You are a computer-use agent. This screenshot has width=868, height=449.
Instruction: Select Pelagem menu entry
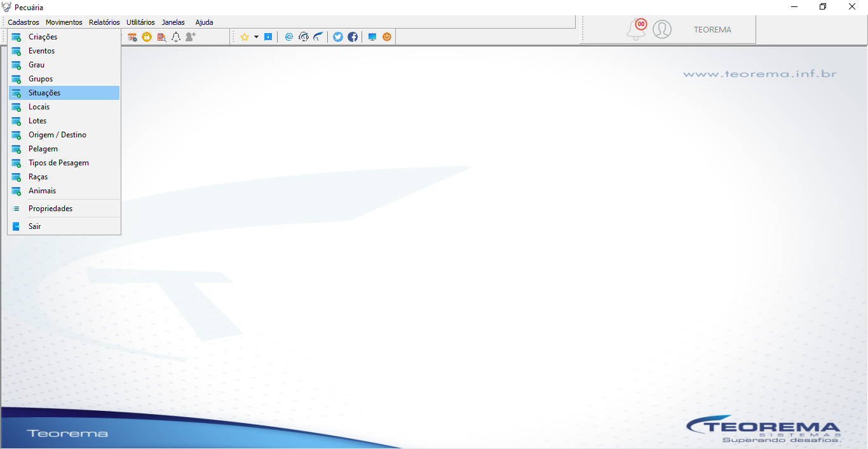point(64,149)
